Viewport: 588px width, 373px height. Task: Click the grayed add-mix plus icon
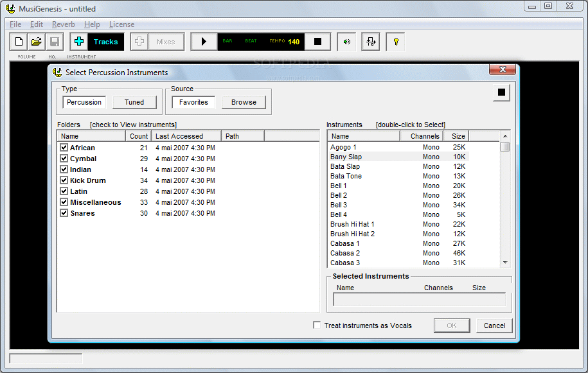(139, 42)
